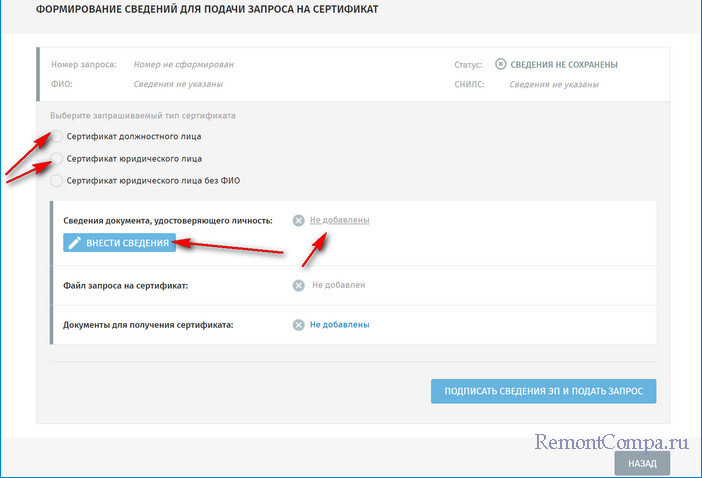Click the "Сведения не сохранены" status text
Image resolution: width=702 pixels, height=478 pixels.
click(564, 64)
